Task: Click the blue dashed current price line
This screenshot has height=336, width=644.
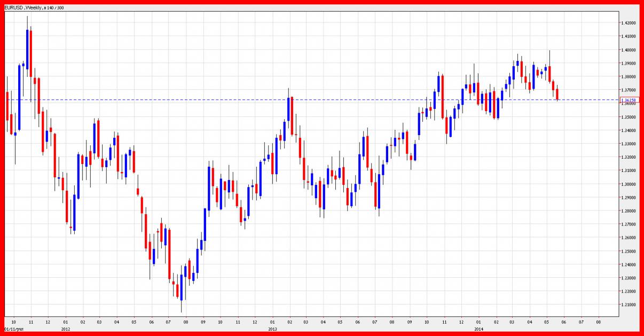Action: [320, 99]
